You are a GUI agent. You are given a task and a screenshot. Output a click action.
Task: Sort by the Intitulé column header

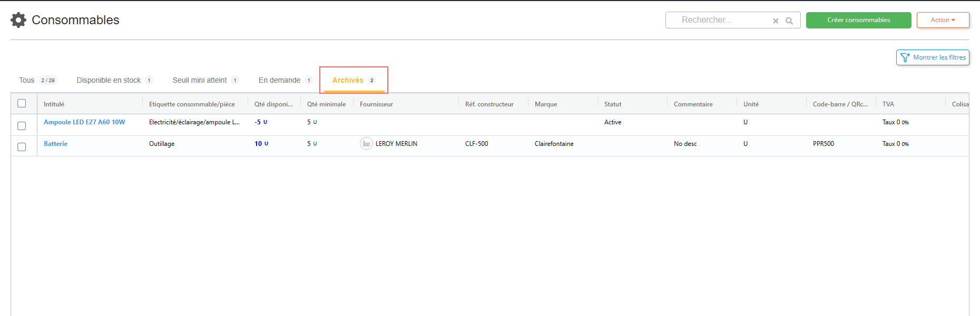click(54, 104)
